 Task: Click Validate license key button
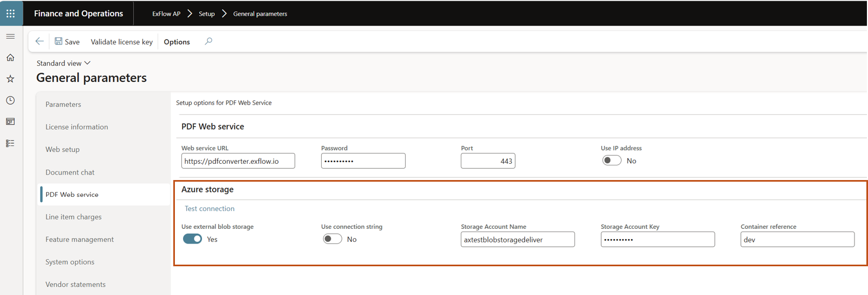tap(121, 42)
